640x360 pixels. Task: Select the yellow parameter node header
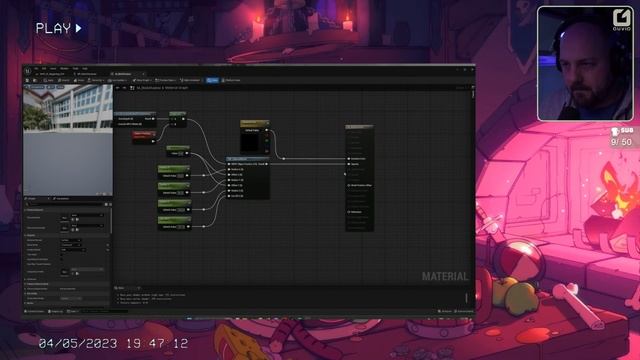click(254, 123)
